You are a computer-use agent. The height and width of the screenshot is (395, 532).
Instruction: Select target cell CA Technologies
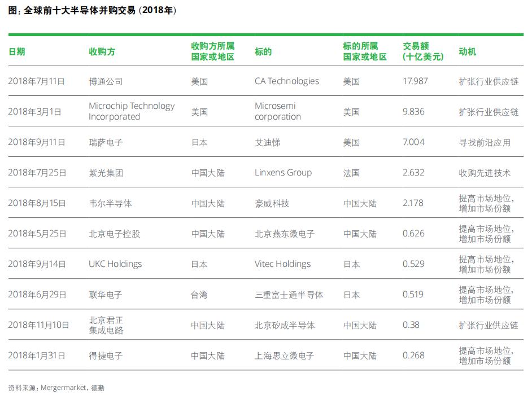click(287, 81)
